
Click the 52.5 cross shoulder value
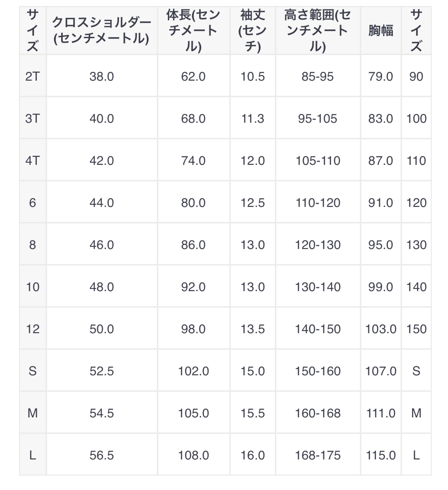[102, 371]
